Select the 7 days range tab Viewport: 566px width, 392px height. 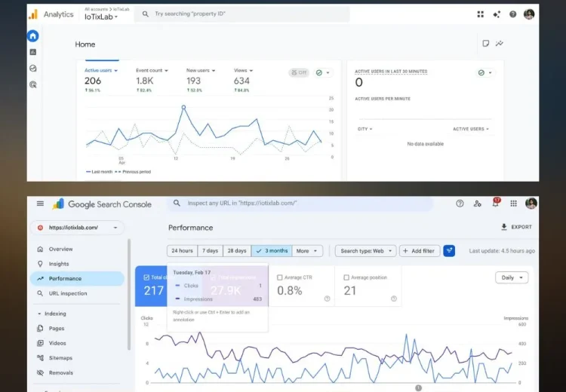pos(210,250)
